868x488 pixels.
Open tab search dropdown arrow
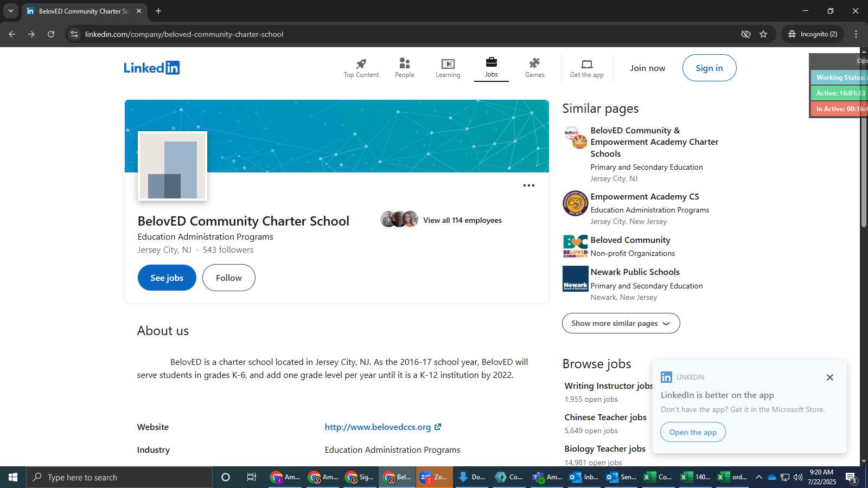coord(10,11)
